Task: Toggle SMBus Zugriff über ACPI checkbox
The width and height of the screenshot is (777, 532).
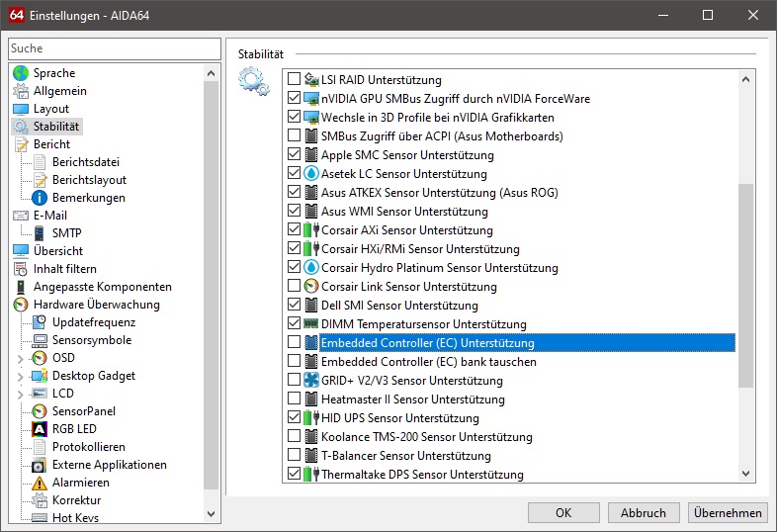Action: pyautogui.click(x=294, y=135)
